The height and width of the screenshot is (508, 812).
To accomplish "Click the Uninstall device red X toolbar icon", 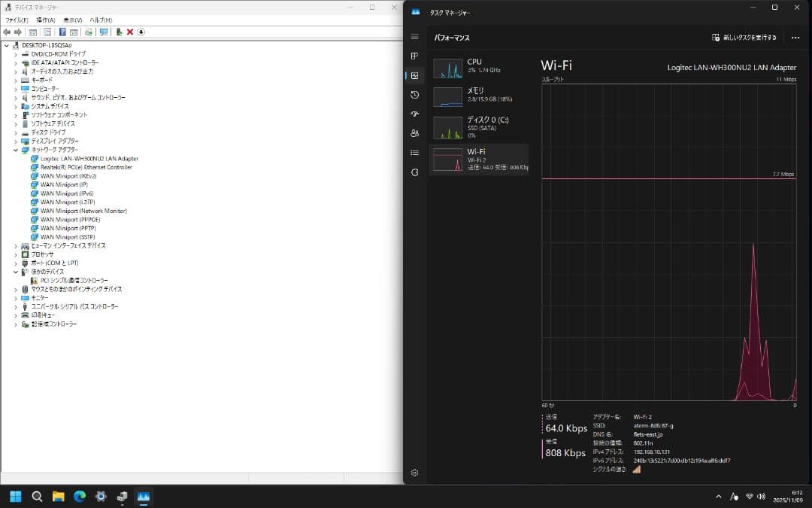I will [x=129, y=32].
